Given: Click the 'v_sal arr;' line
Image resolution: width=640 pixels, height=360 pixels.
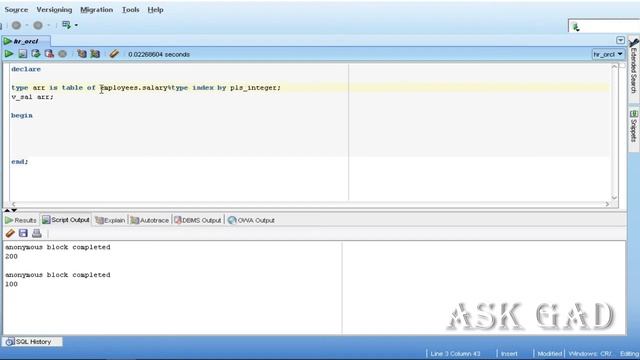Looking at the screenshot, I should (32, 97).
